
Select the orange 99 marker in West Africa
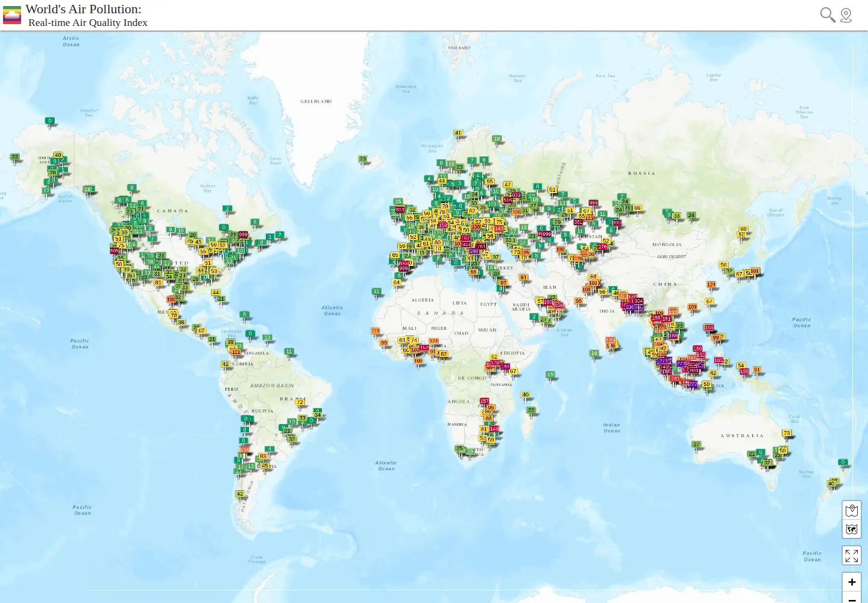[384, 343]
